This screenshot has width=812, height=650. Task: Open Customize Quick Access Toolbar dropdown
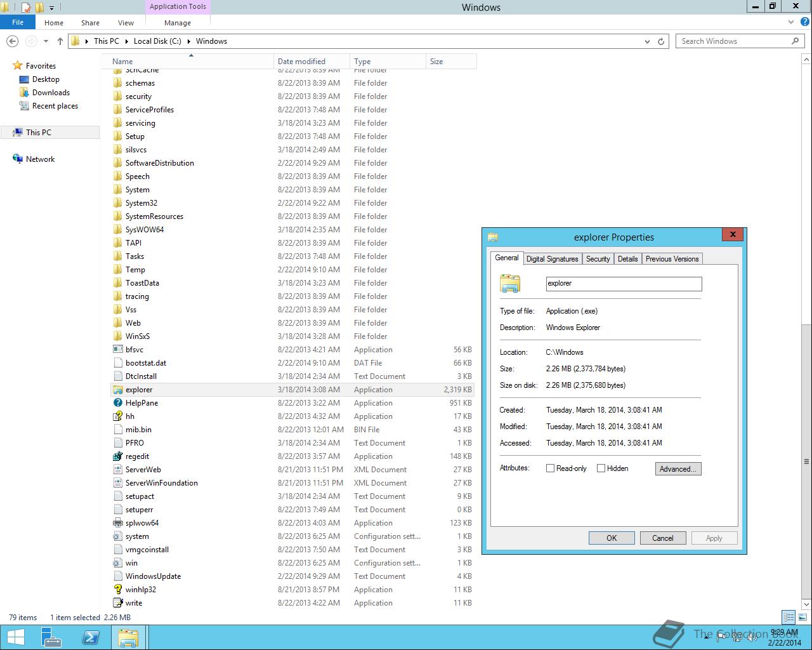pyautogui.click(x=52, y=8)
